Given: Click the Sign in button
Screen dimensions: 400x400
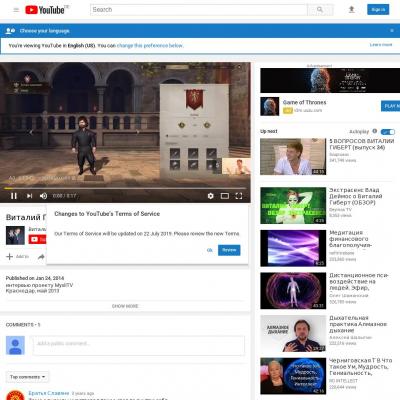Looking at the screenshot, I should (378, 10).
